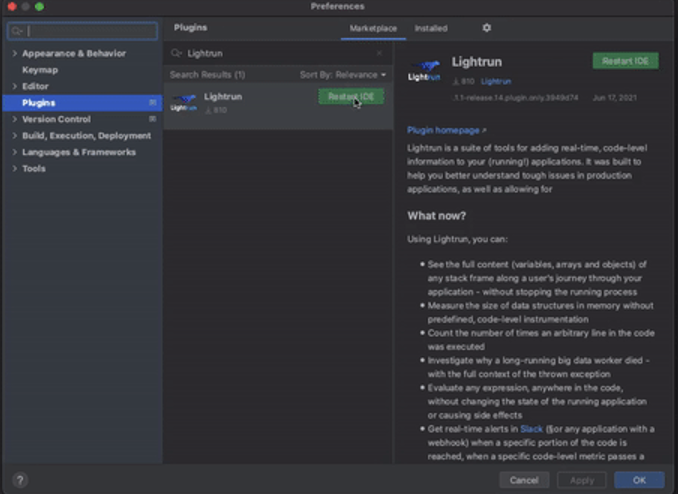Image resolution: width=678 pixels, height=494 pixels.
Task: Expand Languages & Frameworks section
Action: (x=14, y=152)
